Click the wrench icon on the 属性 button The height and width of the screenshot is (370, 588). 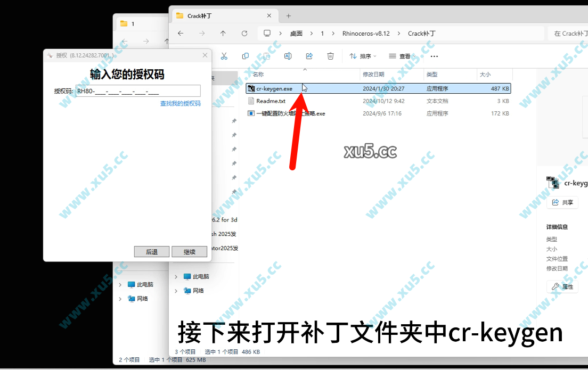(x=555, y=286)
